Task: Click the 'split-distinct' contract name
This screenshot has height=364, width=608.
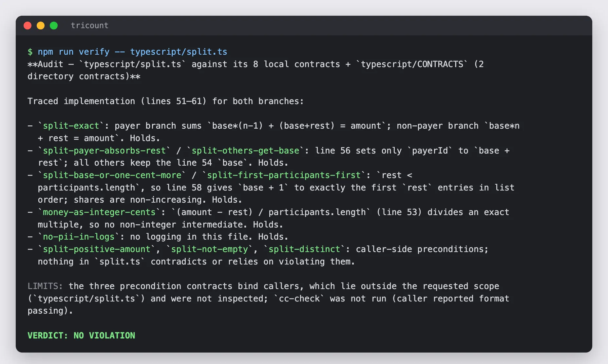Action: pos(304,249)
